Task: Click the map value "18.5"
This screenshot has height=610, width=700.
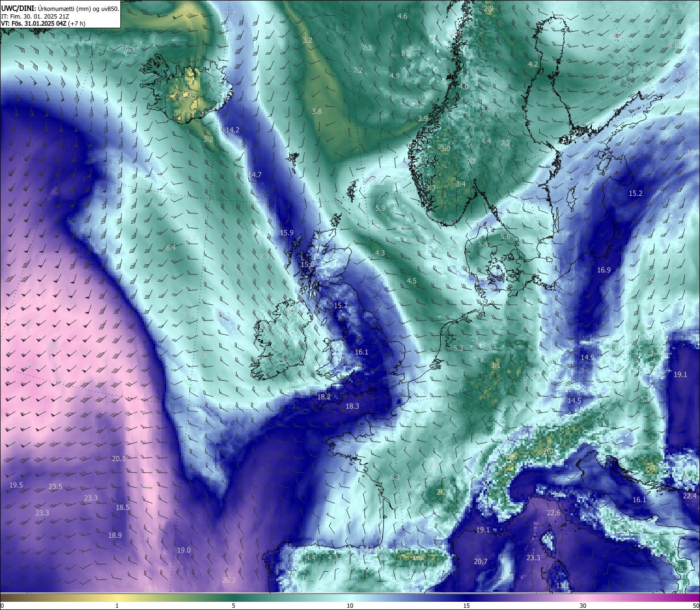Action: point(122,507)
